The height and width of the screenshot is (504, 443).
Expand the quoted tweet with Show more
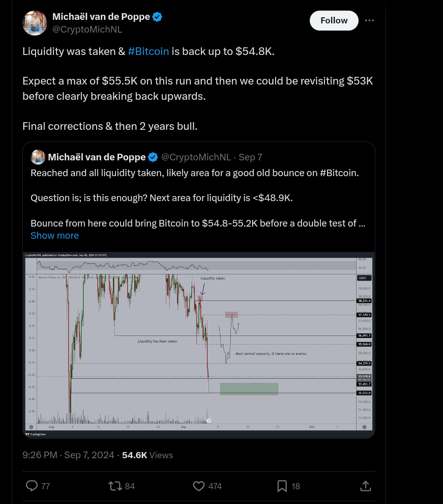54,235
